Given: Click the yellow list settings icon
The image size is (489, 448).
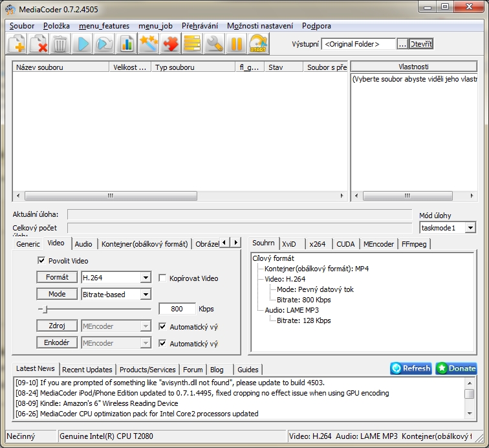Looking at the screenshot, I should click(192, 44).
